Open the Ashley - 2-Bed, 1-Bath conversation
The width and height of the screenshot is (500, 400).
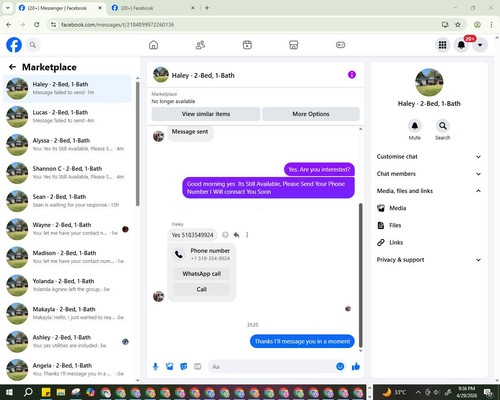[67, 342]
